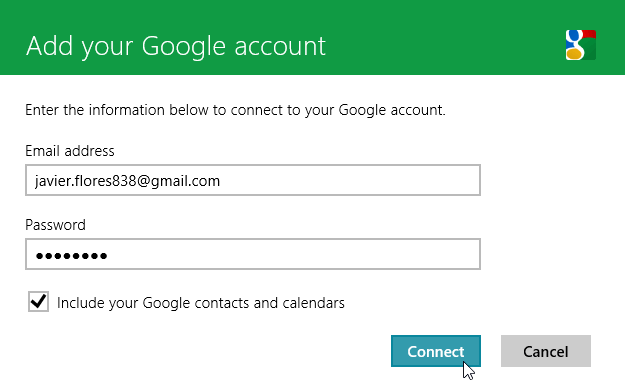Focus the Email address input field
This screenshot has width=625, height=385.
pos(253,180)
